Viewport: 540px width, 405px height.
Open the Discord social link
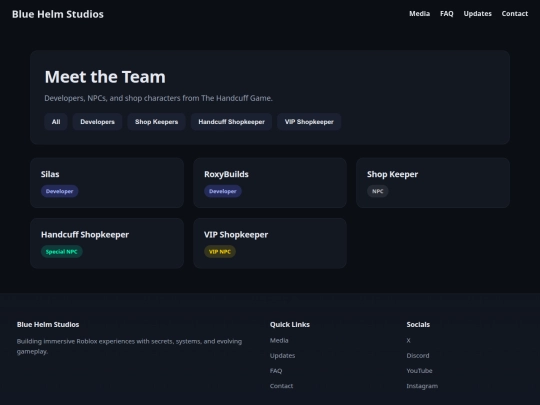point(418,355)
